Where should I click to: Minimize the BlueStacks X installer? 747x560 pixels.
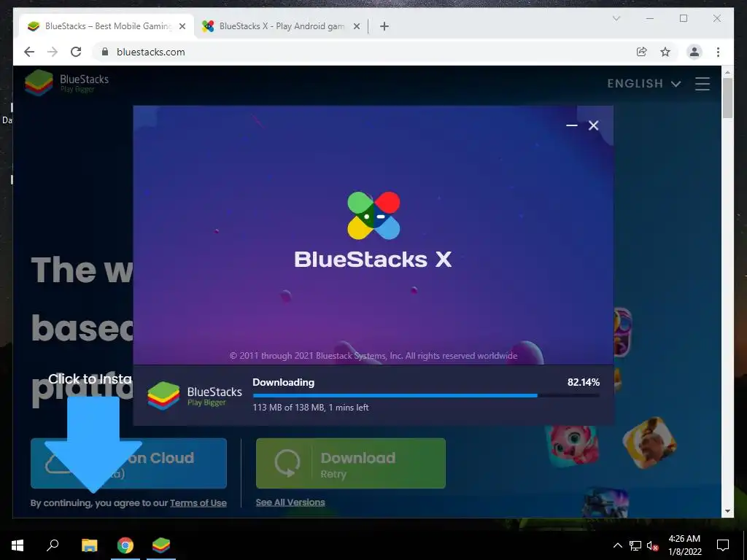click(572, 125)
